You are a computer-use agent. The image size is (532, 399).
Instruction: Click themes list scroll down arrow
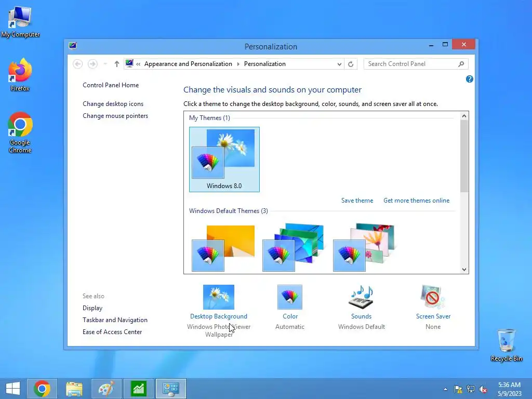coord(464,270)
